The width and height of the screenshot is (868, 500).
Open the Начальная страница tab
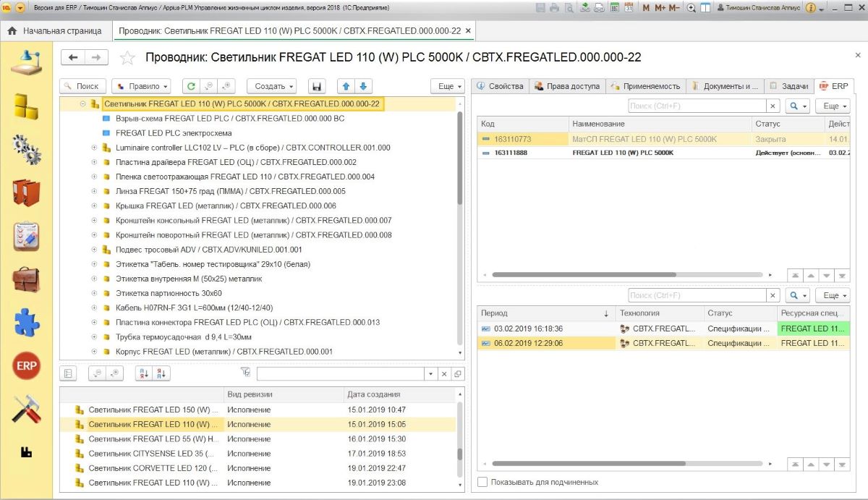[55, 31]
